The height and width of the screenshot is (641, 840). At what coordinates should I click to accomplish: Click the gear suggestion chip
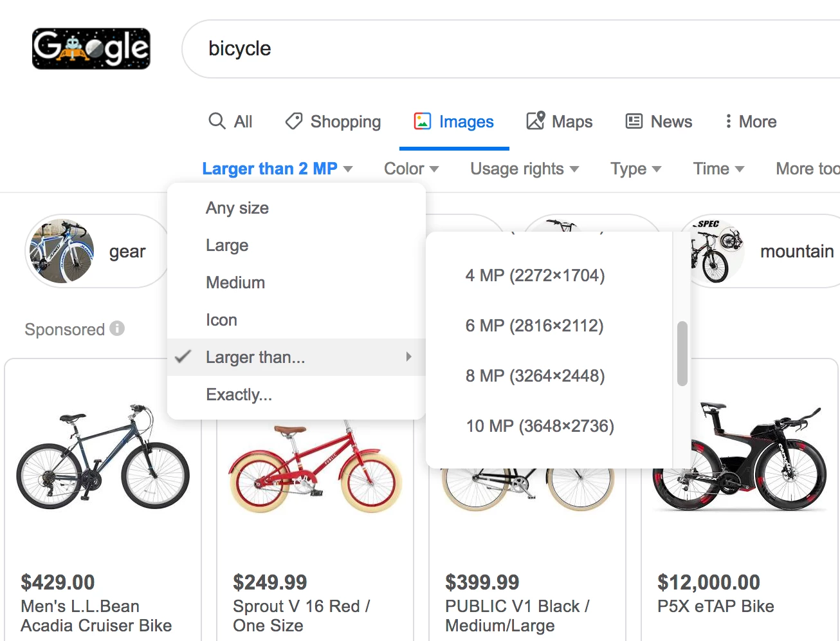pos(96,251)
